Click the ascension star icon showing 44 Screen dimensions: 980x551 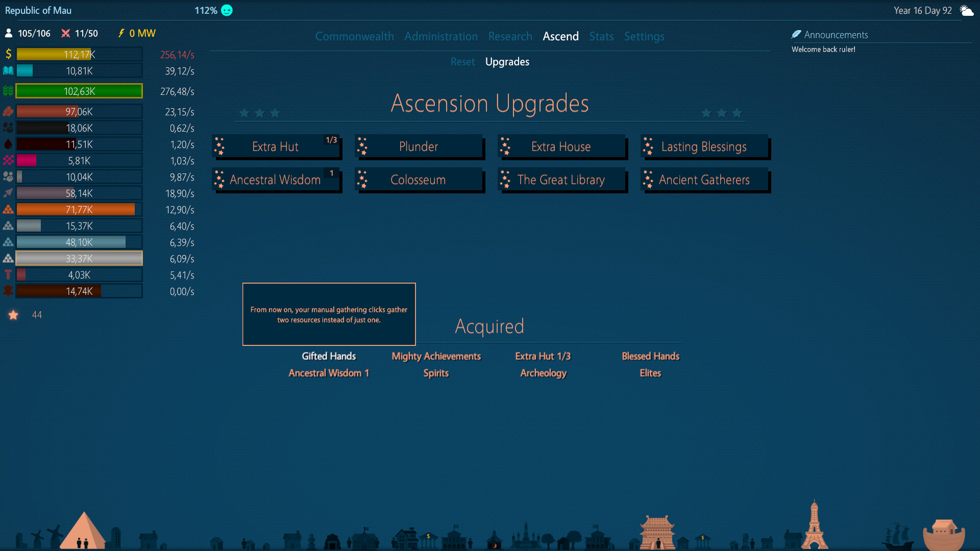coord(13,315)
